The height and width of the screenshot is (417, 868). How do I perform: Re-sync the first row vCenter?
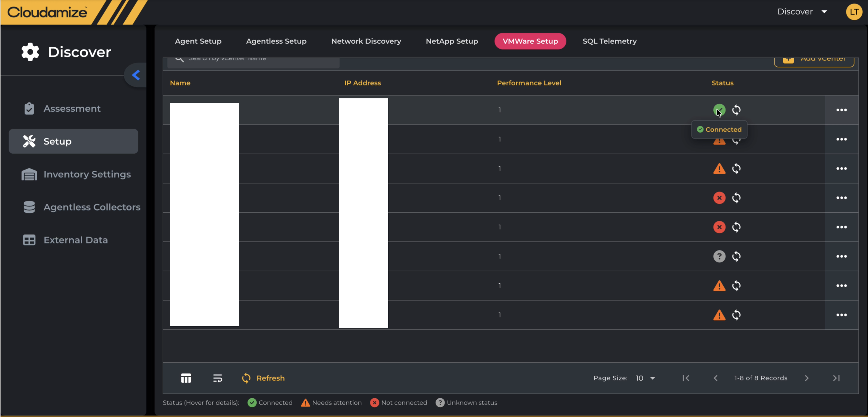click(x=736, y=110)
